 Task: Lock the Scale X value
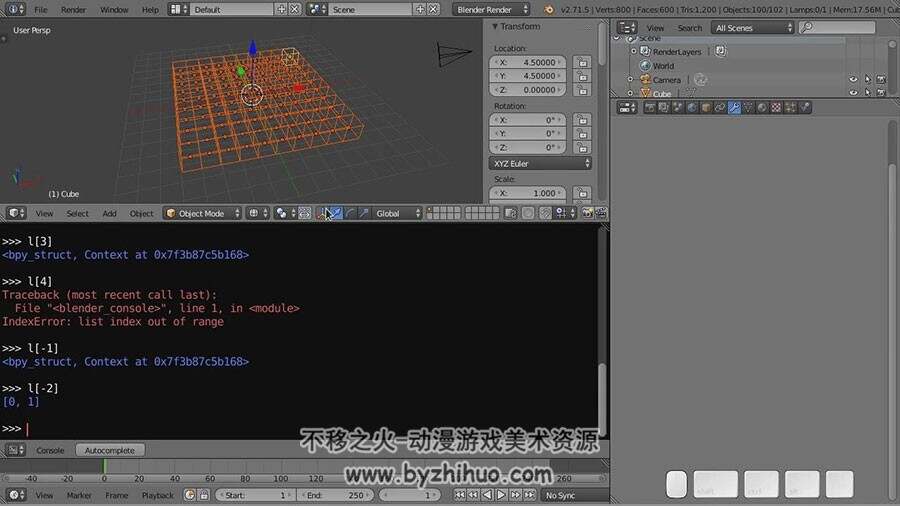point(583,193)
